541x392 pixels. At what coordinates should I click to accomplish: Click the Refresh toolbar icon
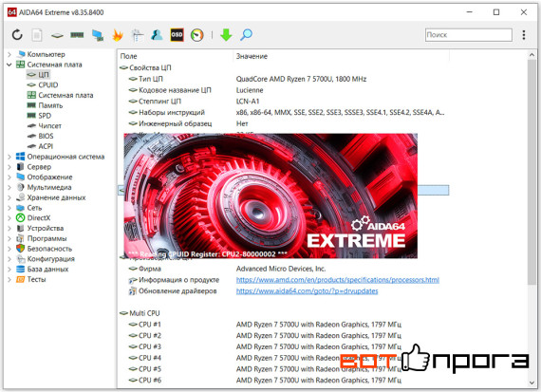17,35
